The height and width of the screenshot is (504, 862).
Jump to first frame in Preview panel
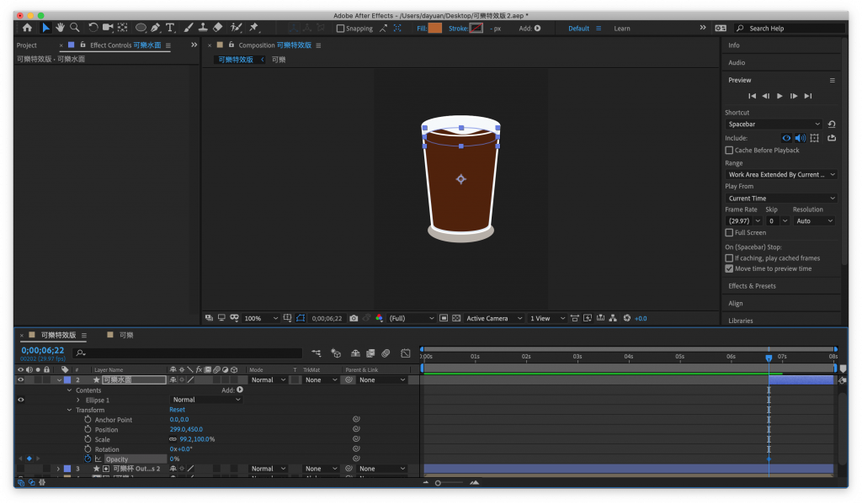point(753,96)
